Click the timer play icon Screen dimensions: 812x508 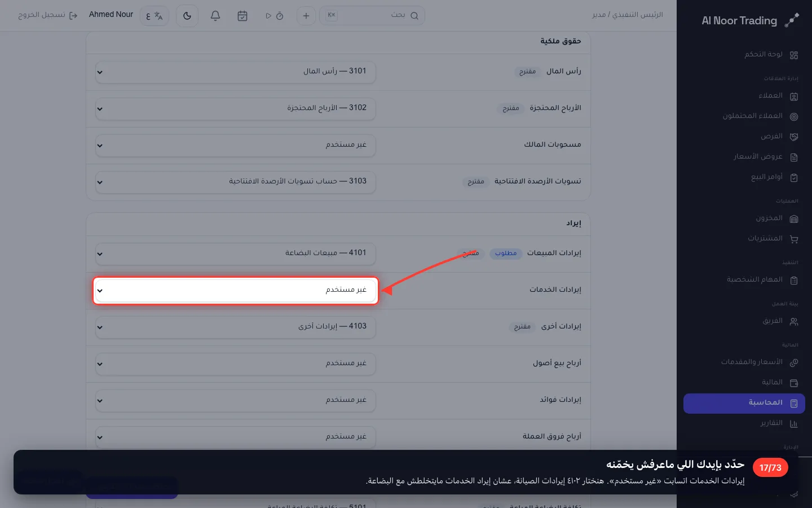(268, 16)
